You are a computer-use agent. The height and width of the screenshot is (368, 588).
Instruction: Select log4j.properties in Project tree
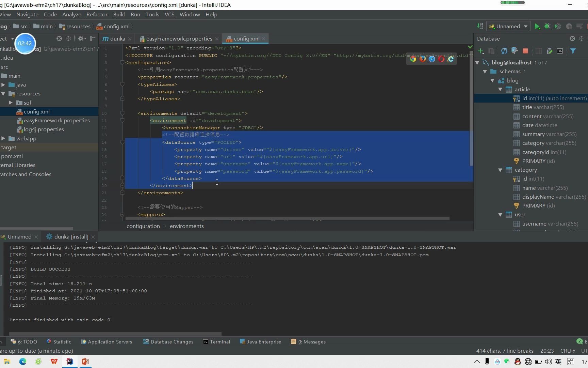[44, 129]
